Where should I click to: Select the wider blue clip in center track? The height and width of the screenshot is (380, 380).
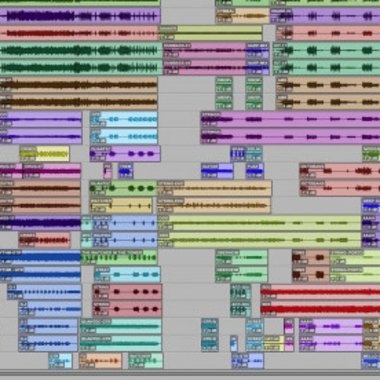click(217, 171)
